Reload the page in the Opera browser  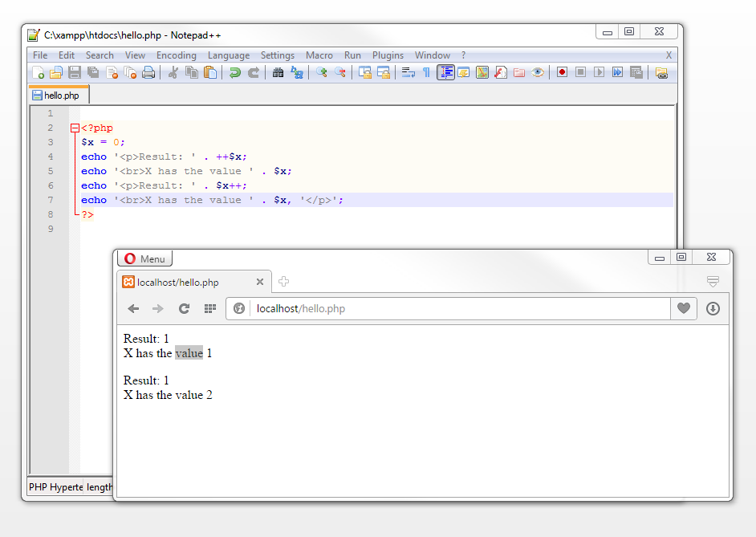[x=184, y=309]
